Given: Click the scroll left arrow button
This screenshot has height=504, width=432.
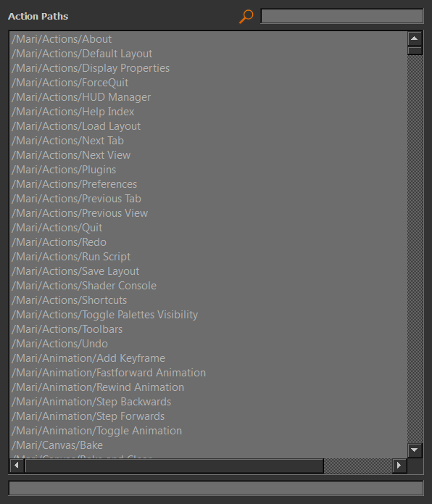Looking at the screenshot, I should coord(17,465).
